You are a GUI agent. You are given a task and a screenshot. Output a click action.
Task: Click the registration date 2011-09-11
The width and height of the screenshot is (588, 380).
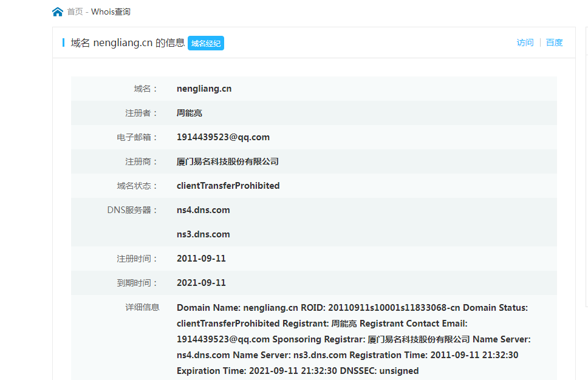point(201,259)
